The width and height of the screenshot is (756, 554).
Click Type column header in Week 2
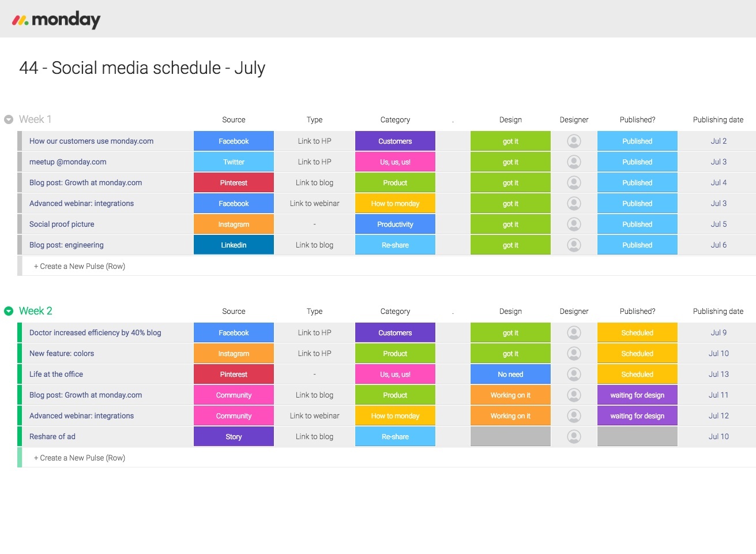tap(314, 312)
